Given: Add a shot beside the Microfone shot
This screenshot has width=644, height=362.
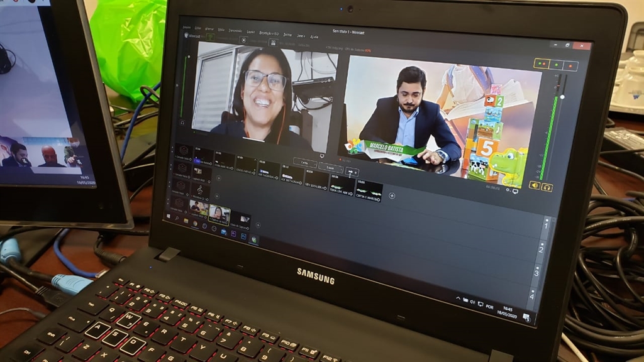Looking at the screenshot, I should click(x=217, y=196).
